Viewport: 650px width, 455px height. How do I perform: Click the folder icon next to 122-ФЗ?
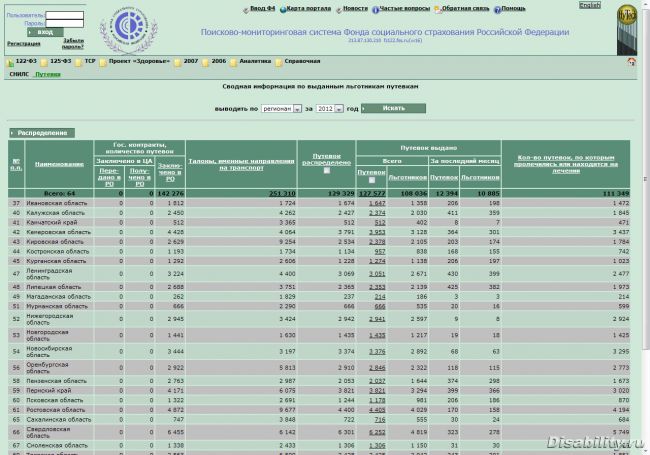(10, 63)
